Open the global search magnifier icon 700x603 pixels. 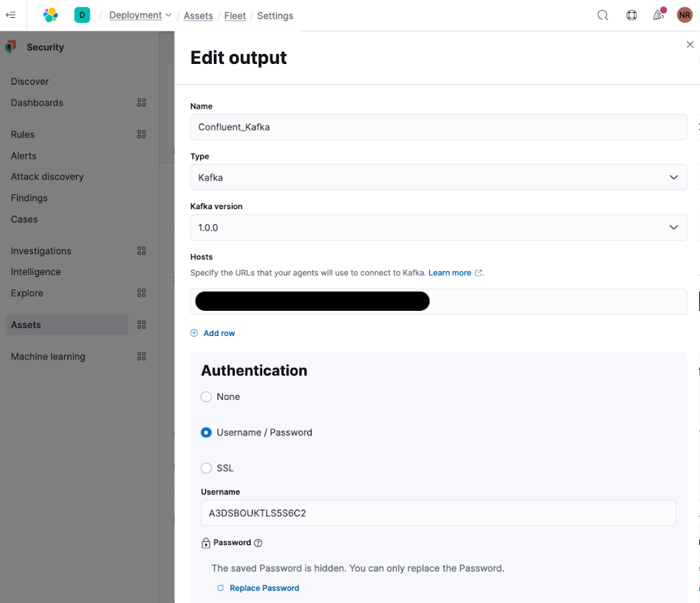tap(602, 15)
